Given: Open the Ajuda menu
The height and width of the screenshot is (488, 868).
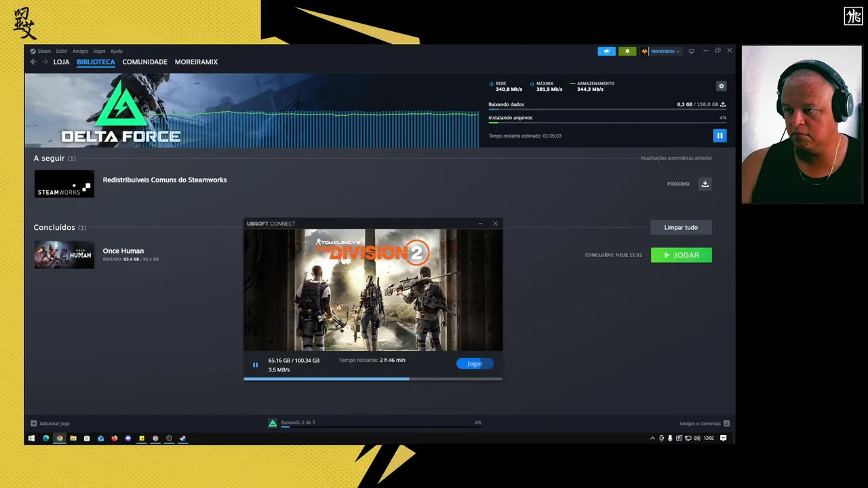Looking at the screenshot, I should pyautogui.click(x=116, y=51).
